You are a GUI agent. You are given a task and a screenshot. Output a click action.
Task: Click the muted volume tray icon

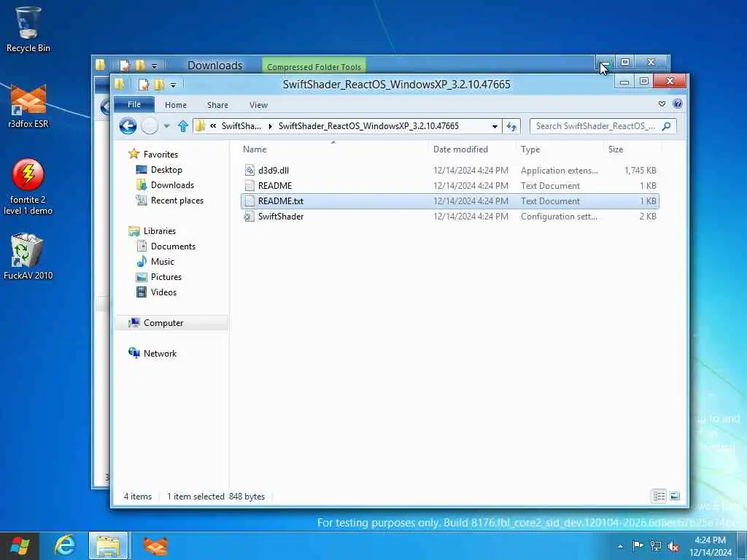click(x=673, y=546)
